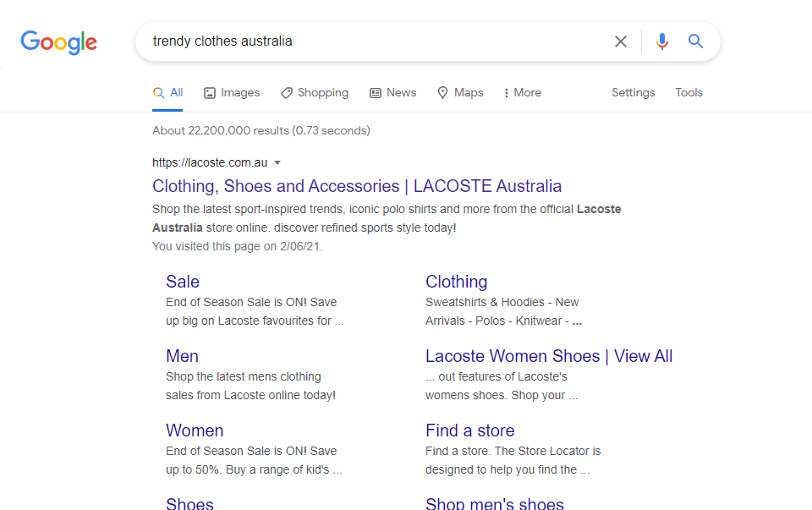Open dropdown arrow next to lacoste.com.au
This screenshot has height=510, width=812.
pos(277,162)
